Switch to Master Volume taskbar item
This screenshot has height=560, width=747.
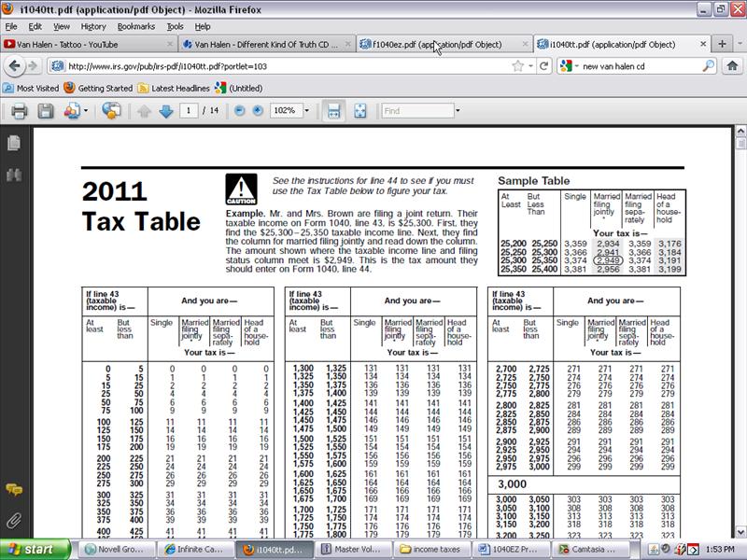[353, 549]
